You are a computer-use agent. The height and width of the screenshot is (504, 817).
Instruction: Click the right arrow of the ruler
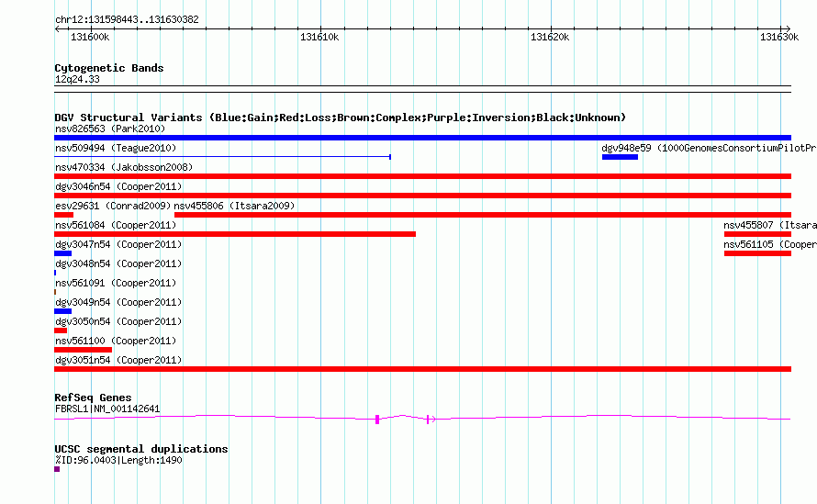(788, 29)
